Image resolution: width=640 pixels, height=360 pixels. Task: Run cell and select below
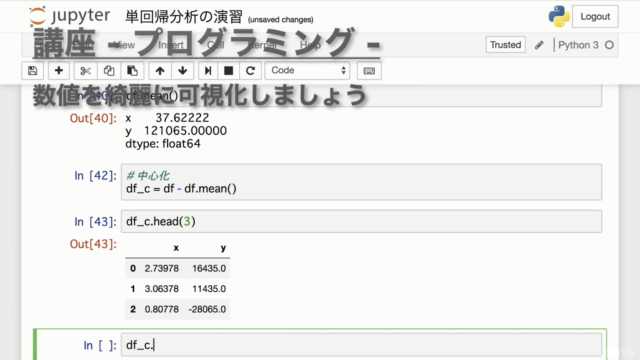tap(208, 71)
